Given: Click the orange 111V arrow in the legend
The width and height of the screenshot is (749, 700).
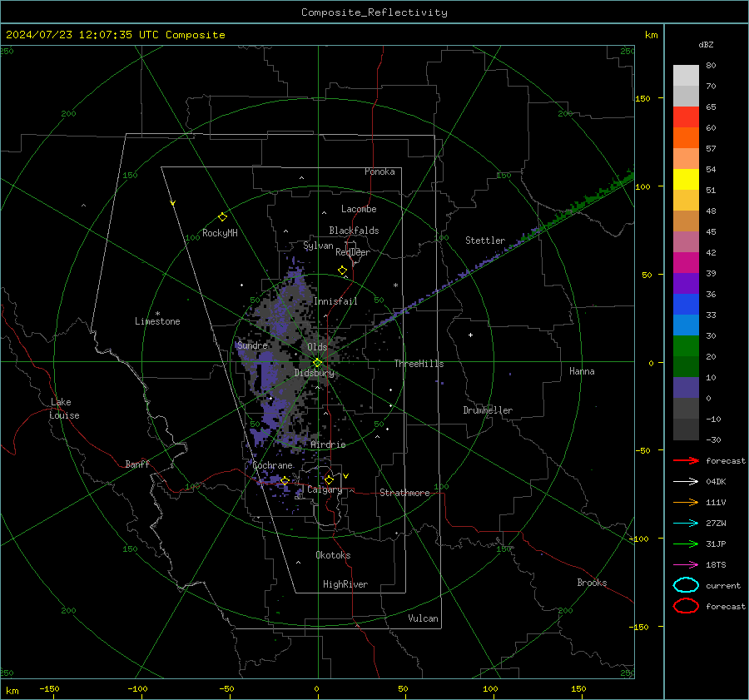Looking at the screenshot, I should click(686, 502).
